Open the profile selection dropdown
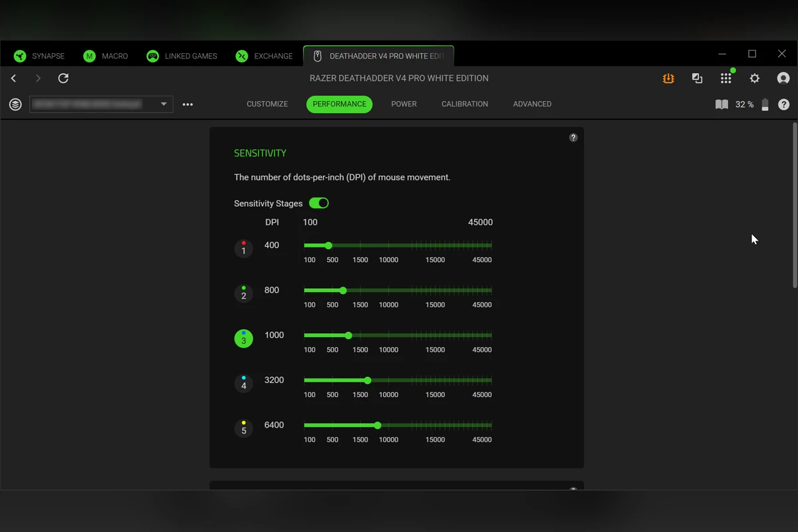This screenshot has height=532, width=798. coord(101,104)
